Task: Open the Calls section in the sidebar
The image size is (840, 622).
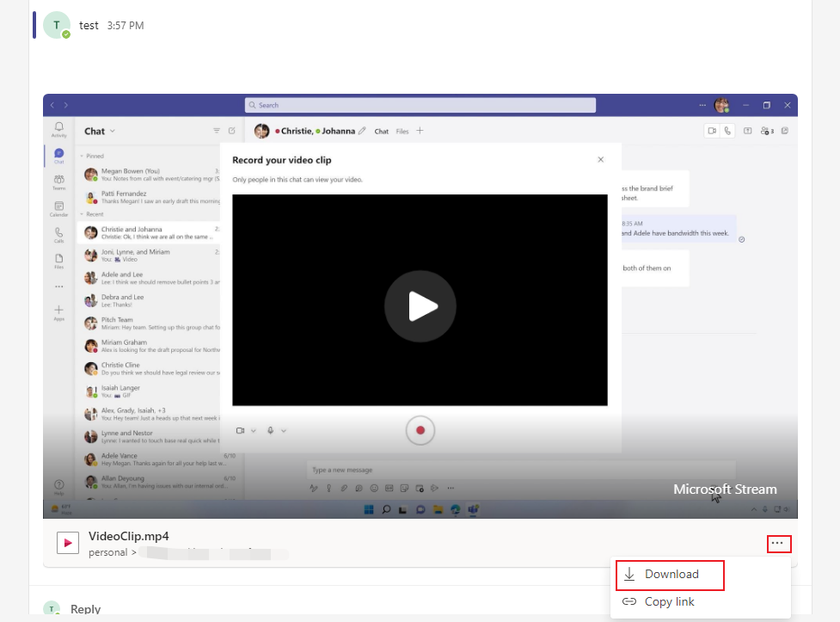Action: click(58, 232)
